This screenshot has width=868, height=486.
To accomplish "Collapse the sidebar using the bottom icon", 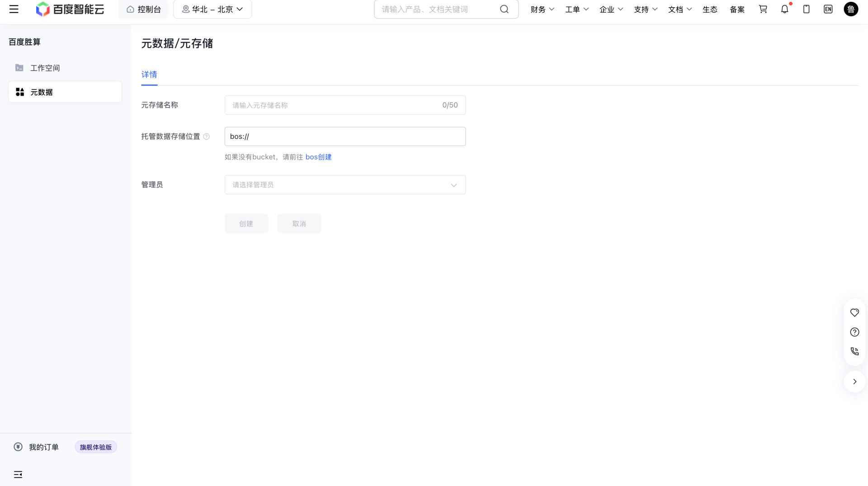I will coord(18,474).
